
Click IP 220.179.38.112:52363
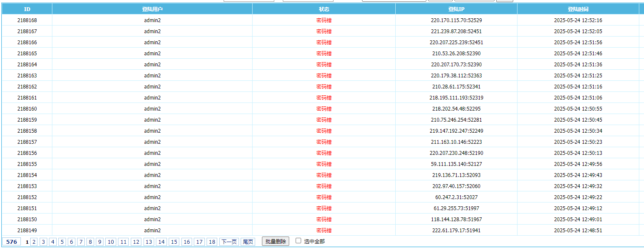pyautogui.click(x=456, y=75)
